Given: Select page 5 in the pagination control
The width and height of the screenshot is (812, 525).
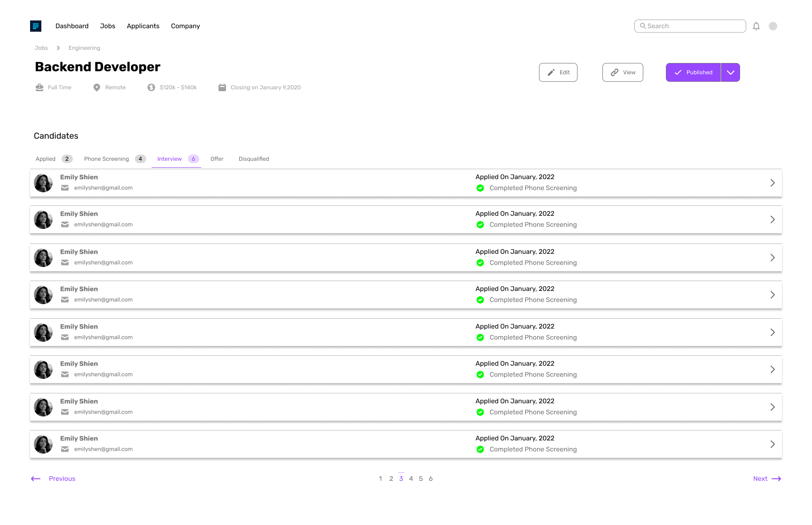Looking at the screenshot, I should [x=421, y=478].
